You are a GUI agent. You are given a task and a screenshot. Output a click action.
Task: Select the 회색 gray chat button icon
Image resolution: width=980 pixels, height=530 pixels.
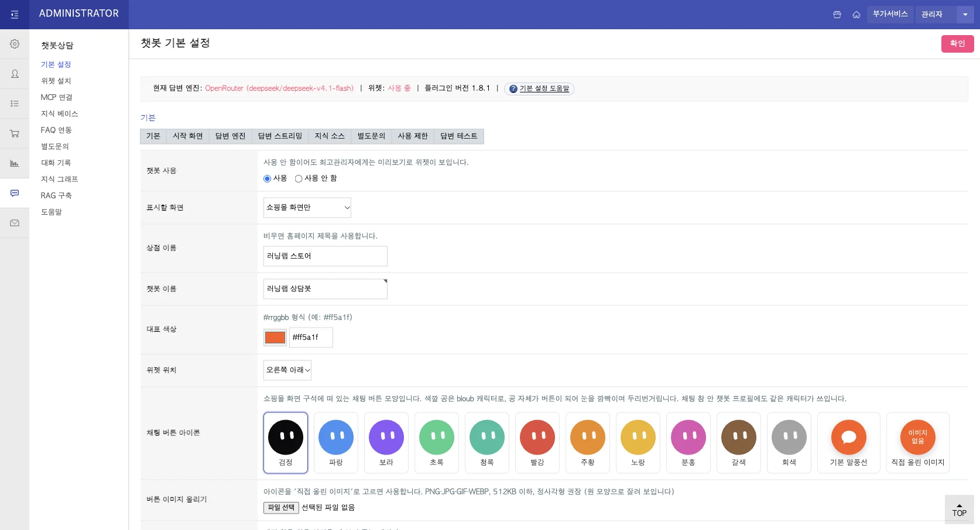pyautogui.click(x=789, y=443)
